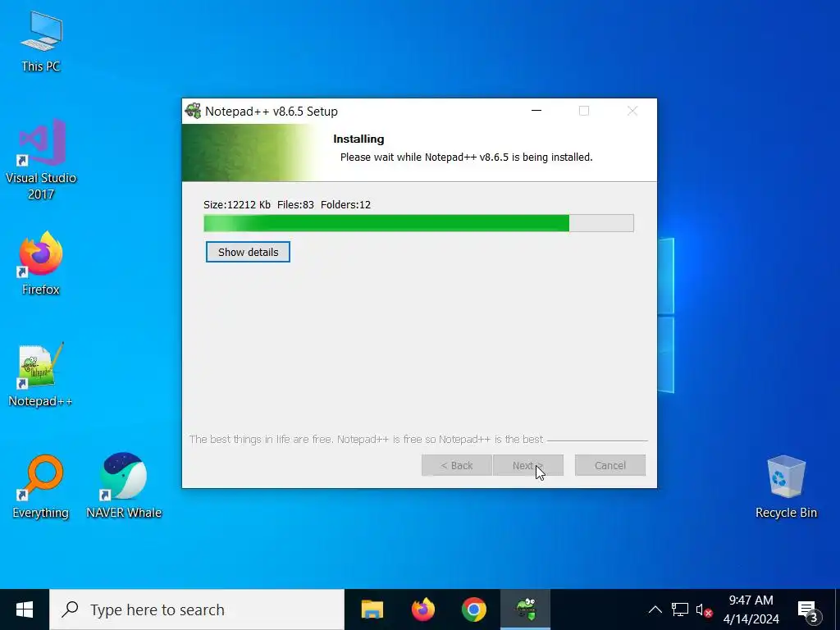Image resolution: width=840 pixels, height=630 pixels.
Task: Focus the taskbar search box
Action: pyautogui.click(x=197, y=609)
